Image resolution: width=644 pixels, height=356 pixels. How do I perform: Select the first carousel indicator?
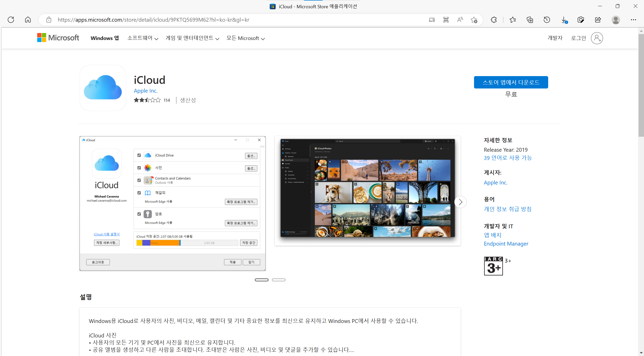point(261,280)
